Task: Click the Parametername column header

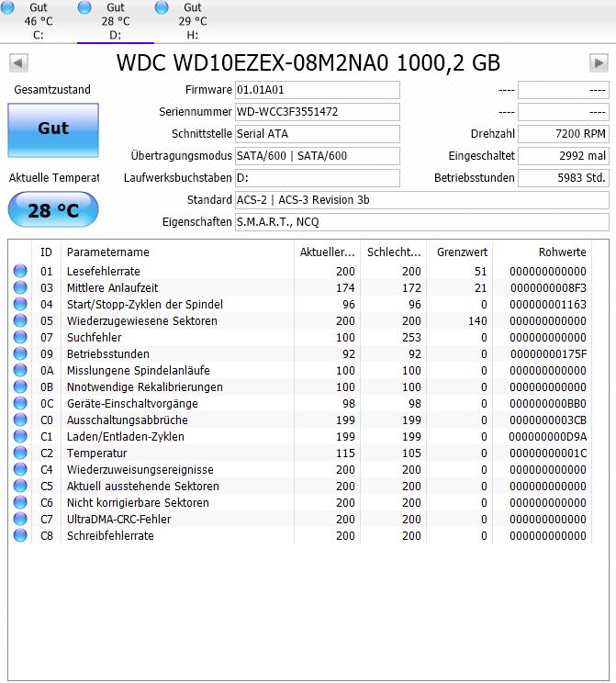Action: 177,252
